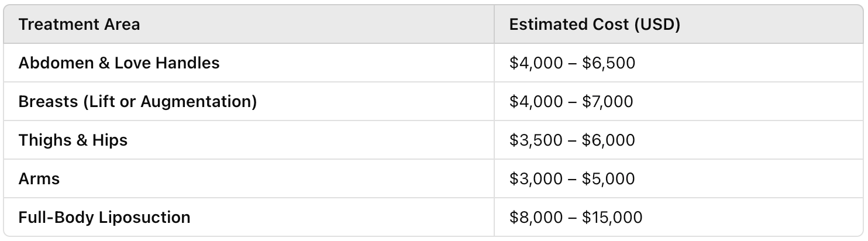Click the $4,000 – $6,500 cost cell
This screenshot has width=868, height=241.
(678, 63)
